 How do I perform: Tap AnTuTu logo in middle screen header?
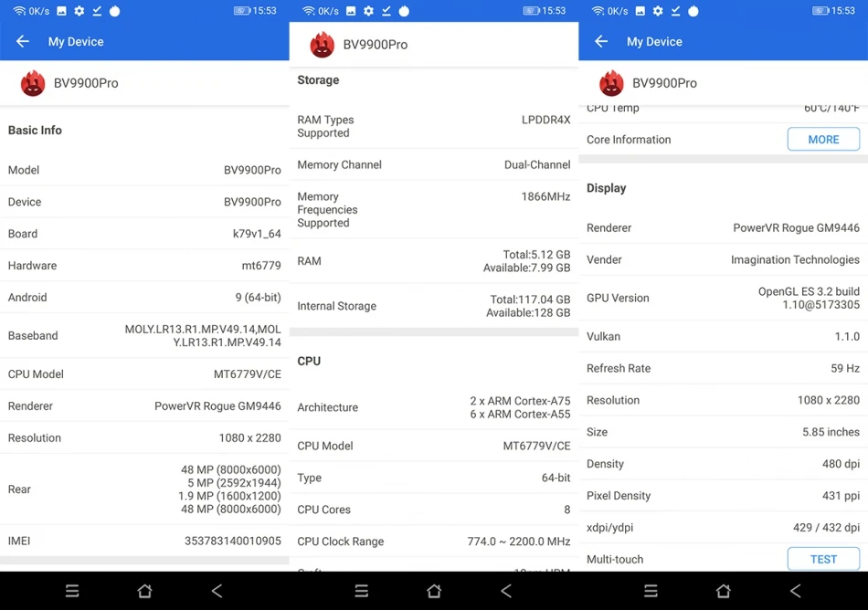pyautogui.click(x=323, y=45)
